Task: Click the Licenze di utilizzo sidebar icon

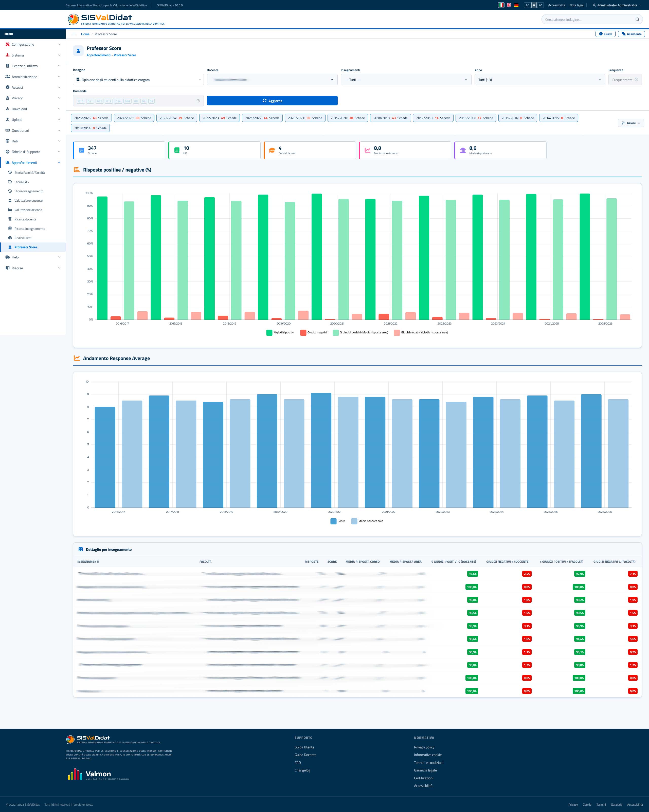Action: 8,66
